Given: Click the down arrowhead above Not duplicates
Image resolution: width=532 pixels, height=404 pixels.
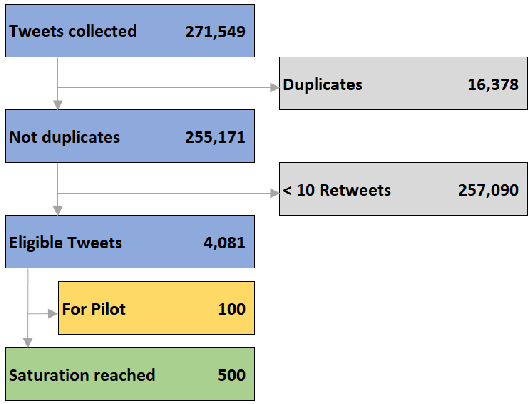Looking at the screenshot, I should [58, 105].
